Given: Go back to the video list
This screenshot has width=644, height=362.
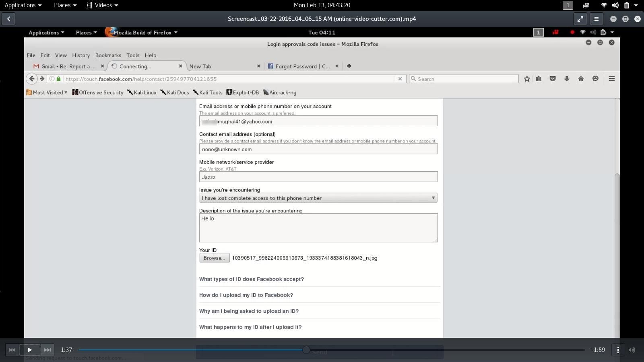Looking at the screenshot, I should tap(8, 19).
